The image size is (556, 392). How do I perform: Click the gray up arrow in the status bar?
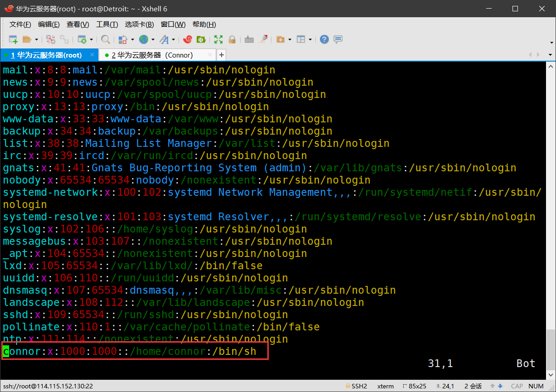click(493, 386)
